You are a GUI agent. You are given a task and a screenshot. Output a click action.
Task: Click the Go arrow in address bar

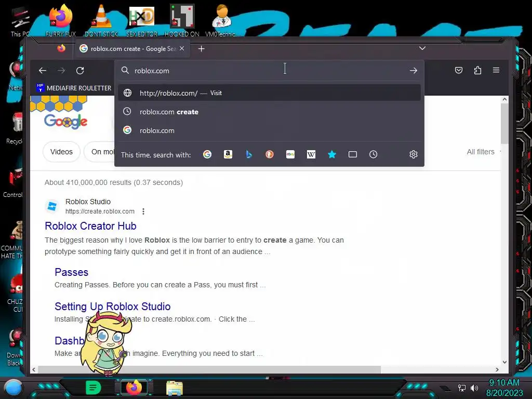point(413,71)
